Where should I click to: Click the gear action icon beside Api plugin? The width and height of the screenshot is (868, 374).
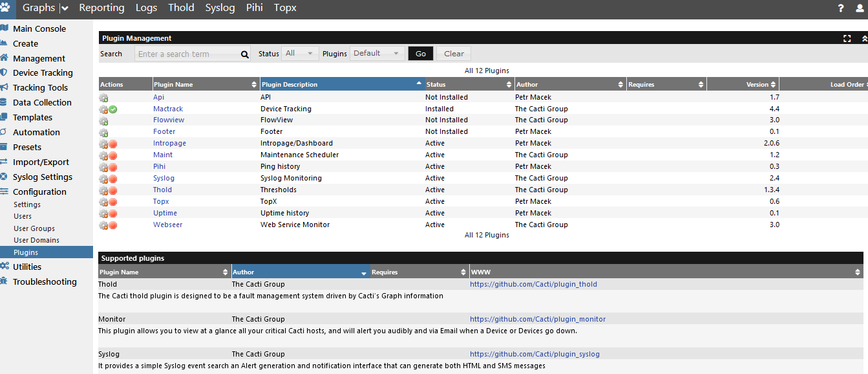103,97
